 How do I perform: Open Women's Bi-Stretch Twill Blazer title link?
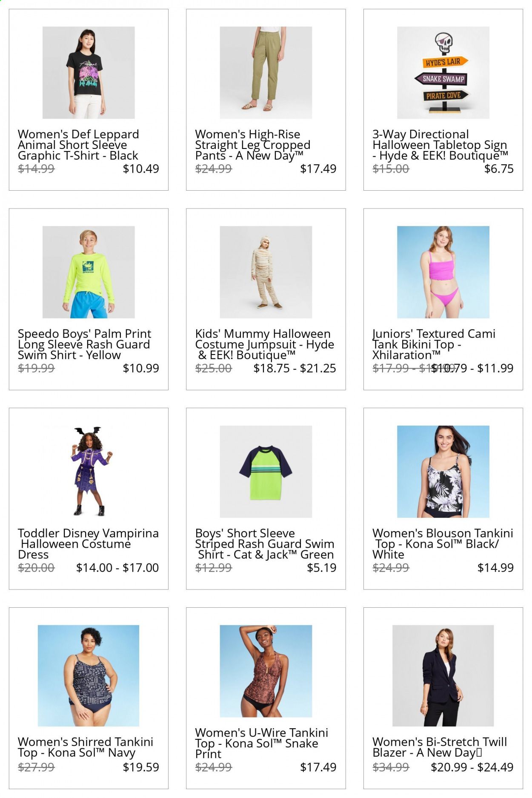point(440,747)
